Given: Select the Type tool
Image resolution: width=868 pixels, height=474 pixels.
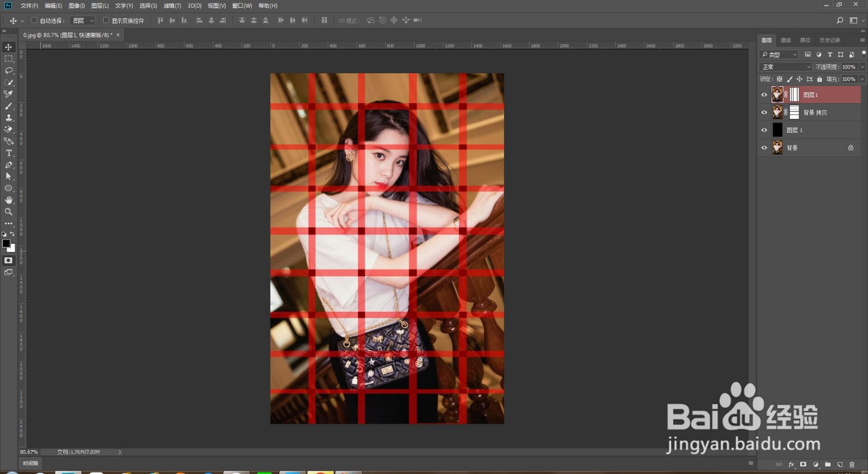Looking at the screenshot, I should pos(9,153).
